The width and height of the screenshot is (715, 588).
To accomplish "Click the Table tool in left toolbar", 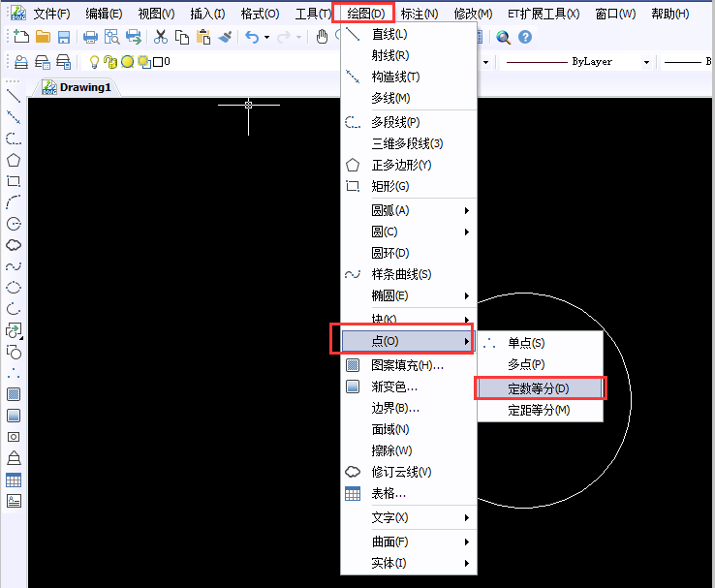I will tap(14, 480).
